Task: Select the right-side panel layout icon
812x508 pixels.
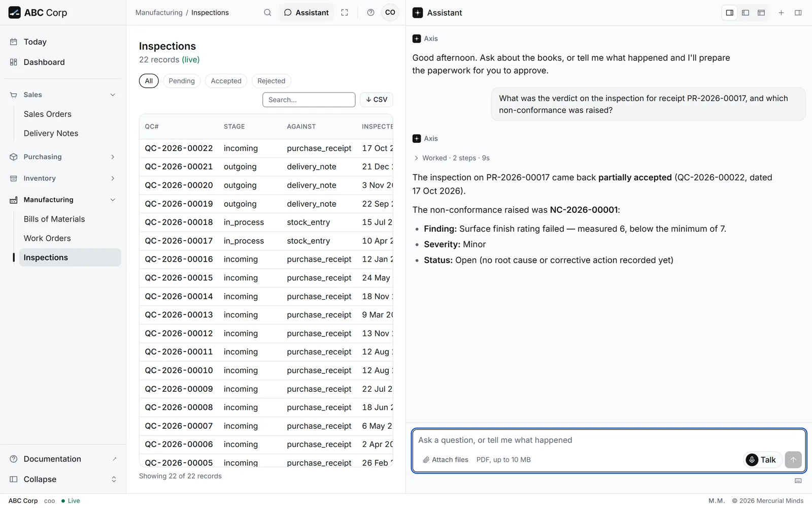Action: click(729, 13)
